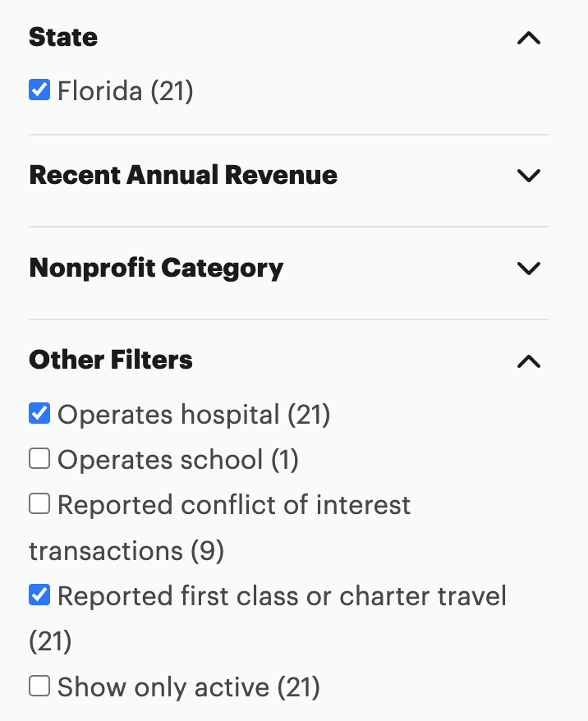Check the Show only active checkbox

39,686
